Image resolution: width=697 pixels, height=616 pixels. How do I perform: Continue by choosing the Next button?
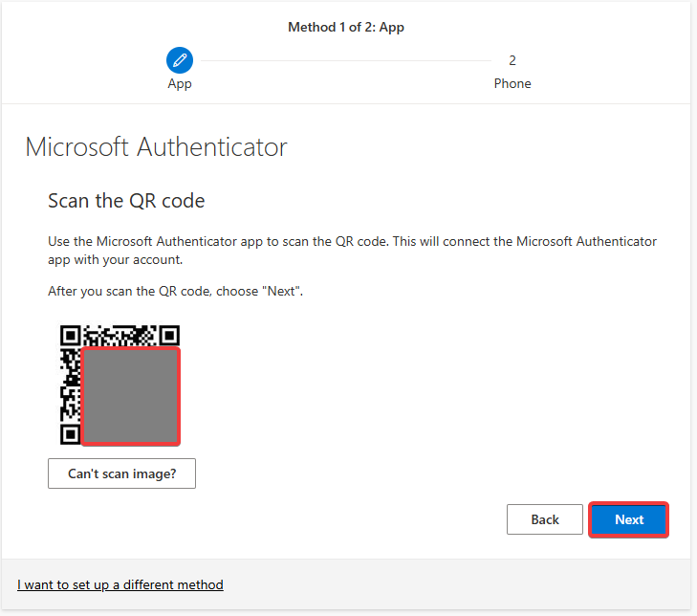click(628, 519)
